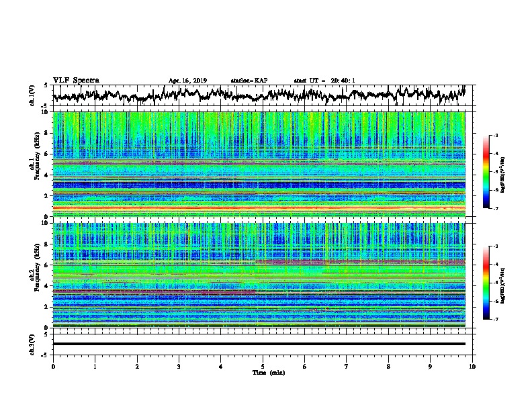Click time axis tick label "5"
The height and width of the screenshot is (411, 532).
pos(263,367)
